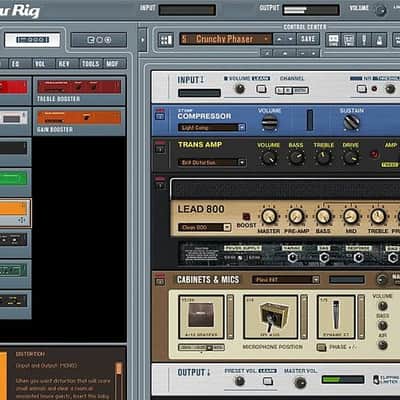
Task: Select the Both input channel button
Action: coord(300,90)
